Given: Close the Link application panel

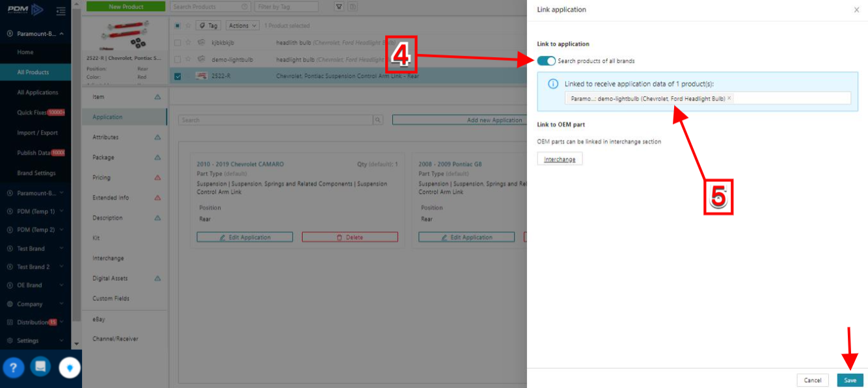Looking at the screenshot, I should pyautogui.click(x=856, y=10).
